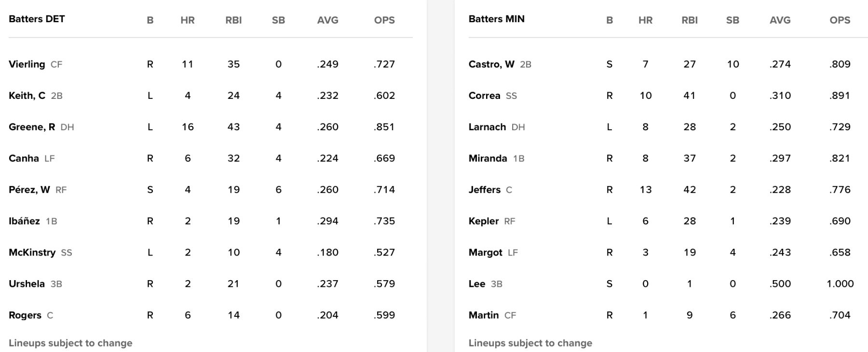Screen dimensions: 868x352
Task: Open Jeffers player page
Action: pyautogui.click(x=484, y=190)
